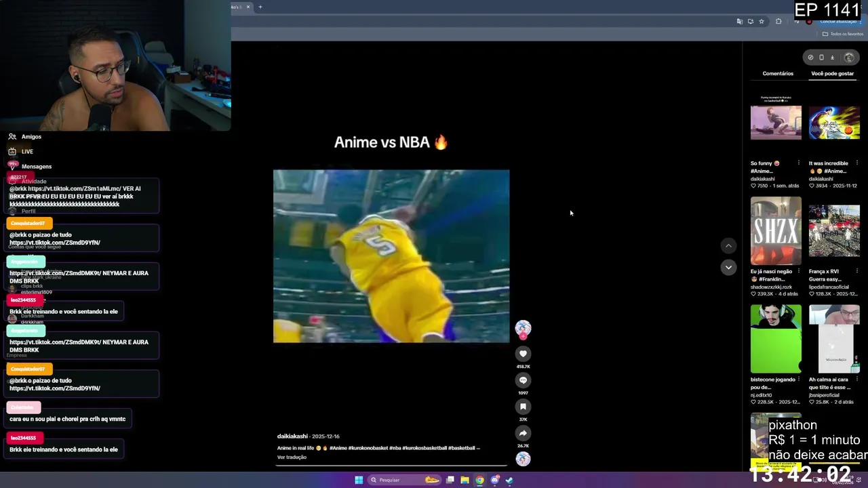Like the video with the heart icon

coord(523,354)
